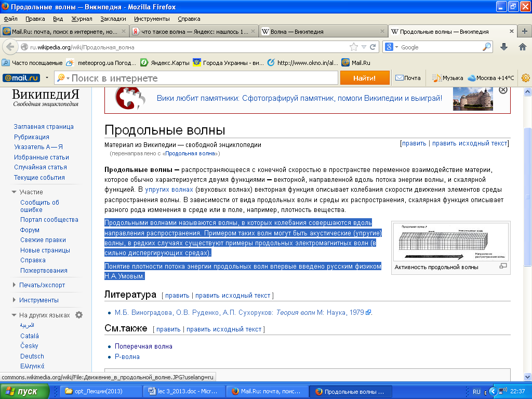The image size is (532, 399).
Task: Open the Активность продольной волны thumbnail image
Action: coord(450,242)
